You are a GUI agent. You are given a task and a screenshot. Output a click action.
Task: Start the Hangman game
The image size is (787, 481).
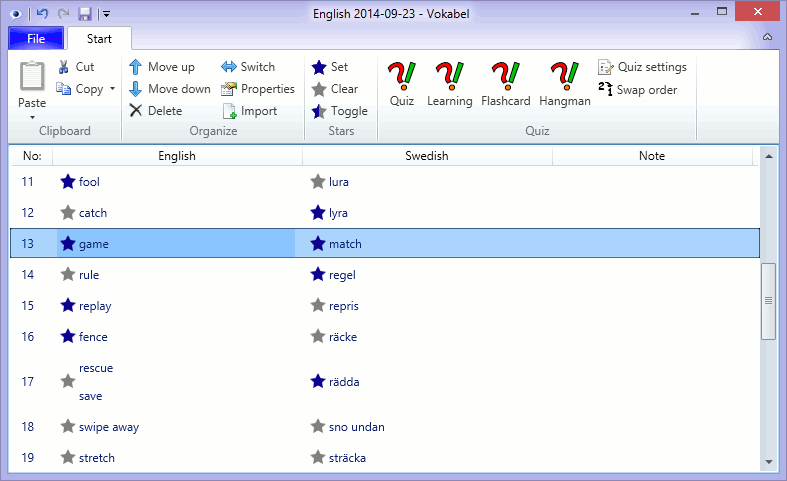click(x=565, y=84)
